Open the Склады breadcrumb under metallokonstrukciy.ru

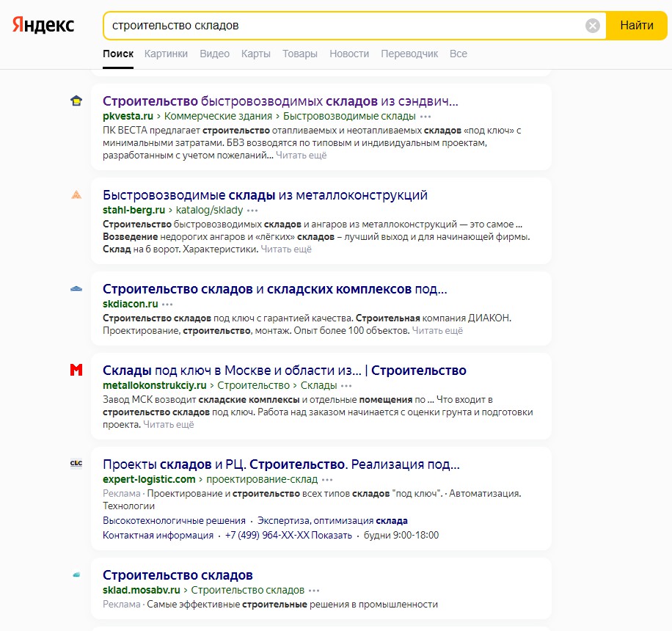coord(319,385)
